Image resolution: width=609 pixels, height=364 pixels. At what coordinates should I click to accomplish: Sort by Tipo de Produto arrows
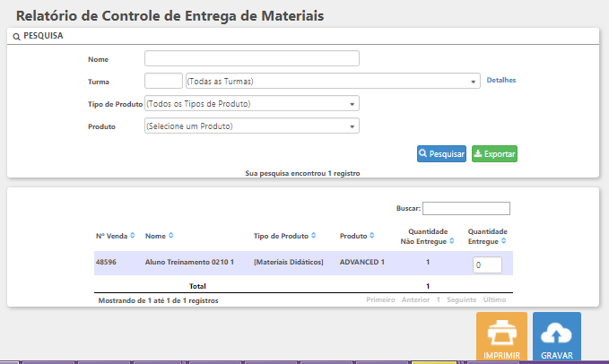(x=313, y=236)
